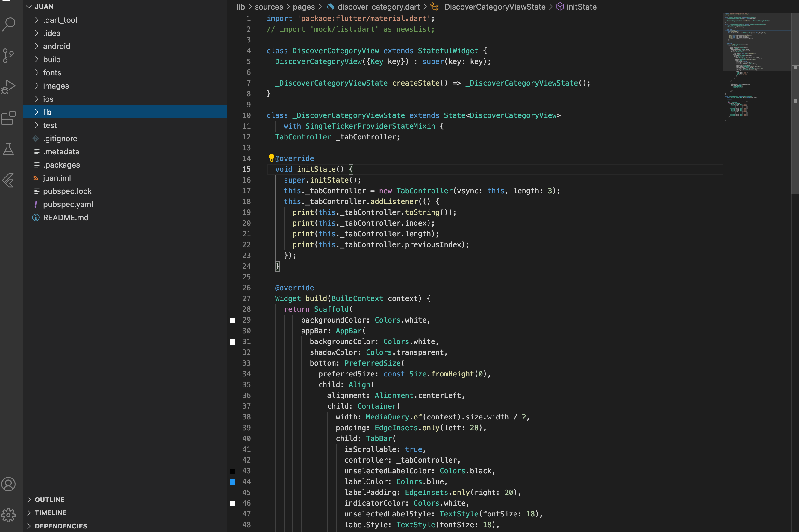Open the Run and Debug view

(9, 86)
